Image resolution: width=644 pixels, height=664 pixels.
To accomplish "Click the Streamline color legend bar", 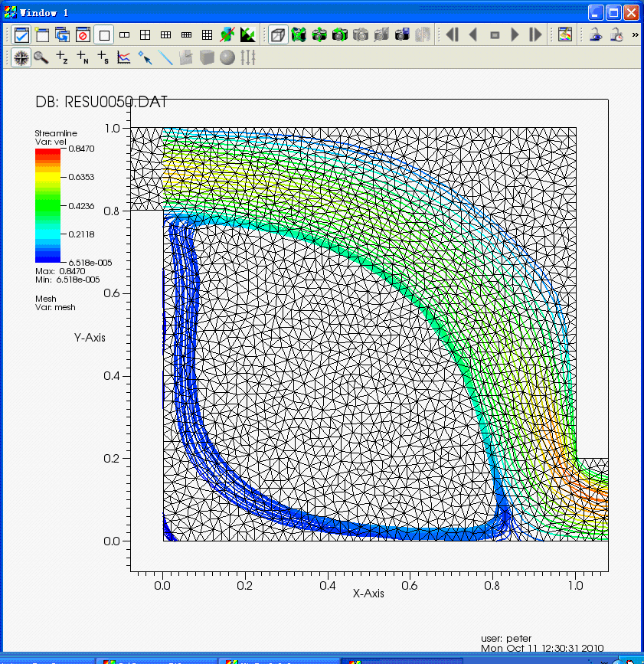I will [x=47, y=205].
